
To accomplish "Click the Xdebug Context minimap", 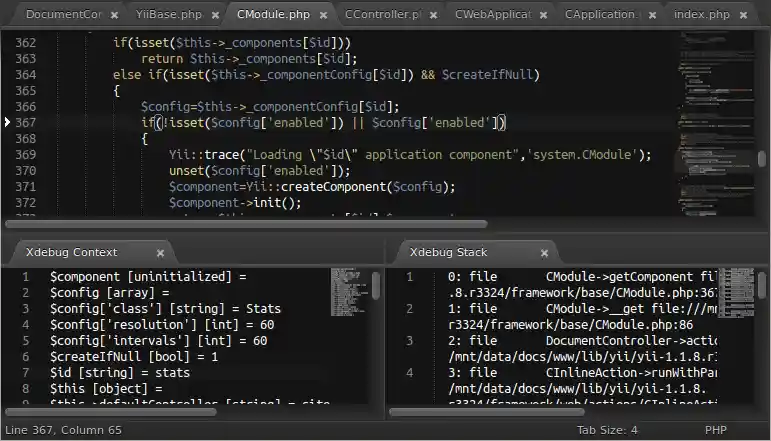I will coord(350,293).
